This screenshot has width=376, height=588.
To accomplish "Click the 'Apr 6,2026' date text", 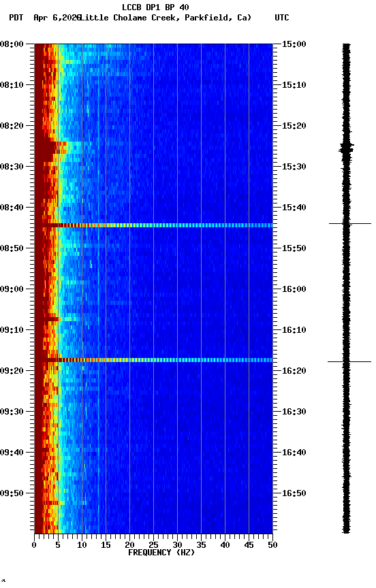I will (57, 18).
